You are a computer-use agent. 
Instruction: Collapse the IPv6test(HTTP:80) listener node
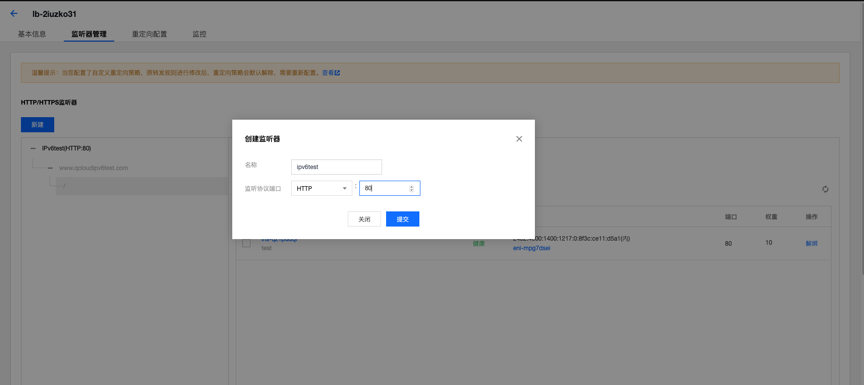[33, 148]
